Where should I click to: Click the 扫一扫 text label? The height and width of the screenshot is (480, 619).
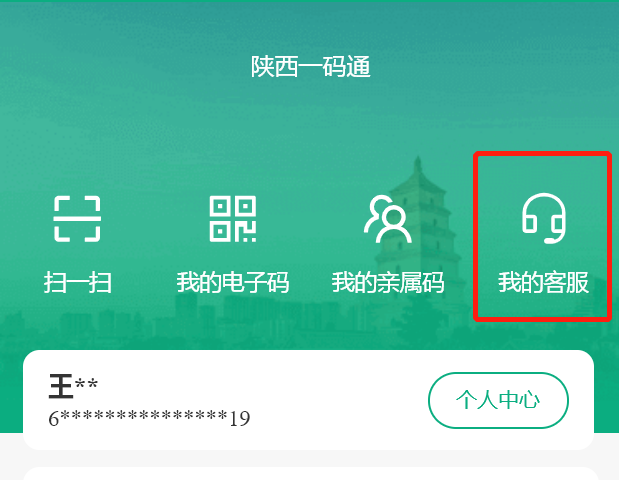pyautogui.click(x=77, y=282)
